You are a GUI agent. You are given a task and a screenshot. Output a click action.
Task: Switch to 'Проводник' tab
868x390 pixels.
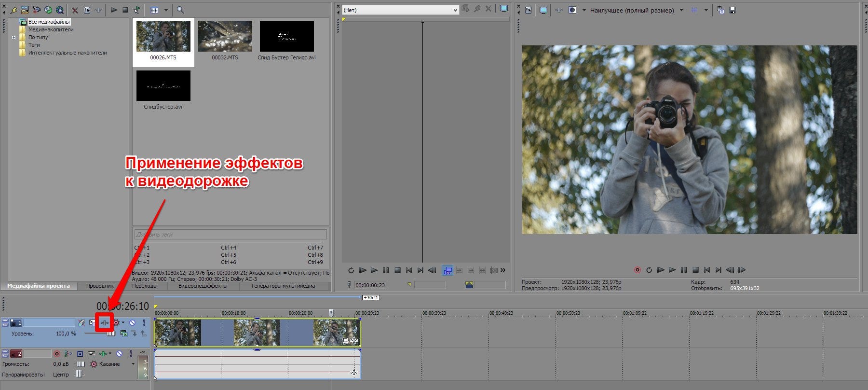click(100, 286)
